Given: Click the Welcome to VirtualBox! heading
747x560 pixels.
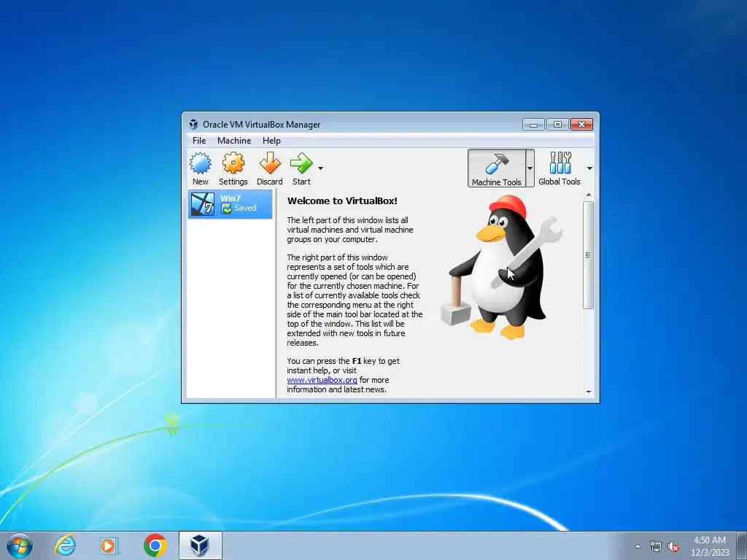Looking at the screenshot, I should pos(342,201).
